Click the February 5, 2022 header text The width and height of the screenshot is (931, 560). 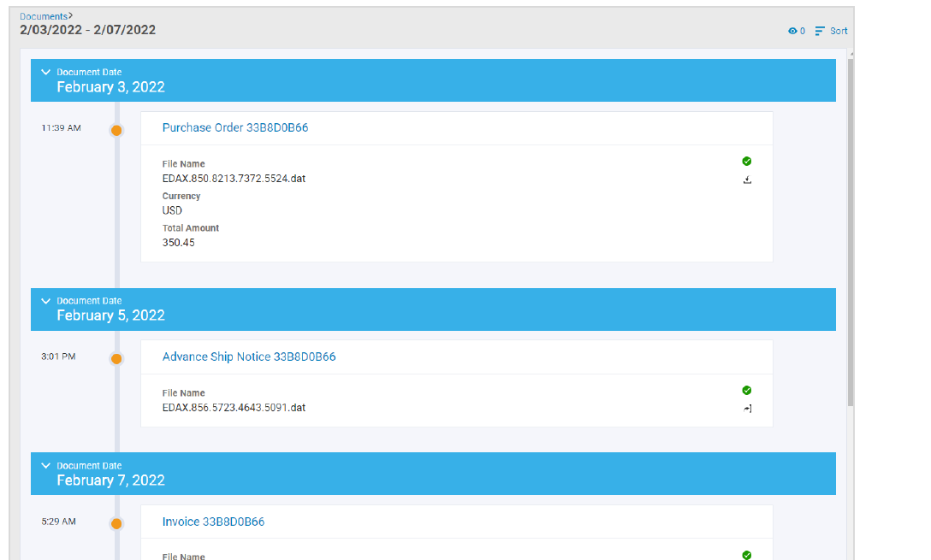pos(110,315)
